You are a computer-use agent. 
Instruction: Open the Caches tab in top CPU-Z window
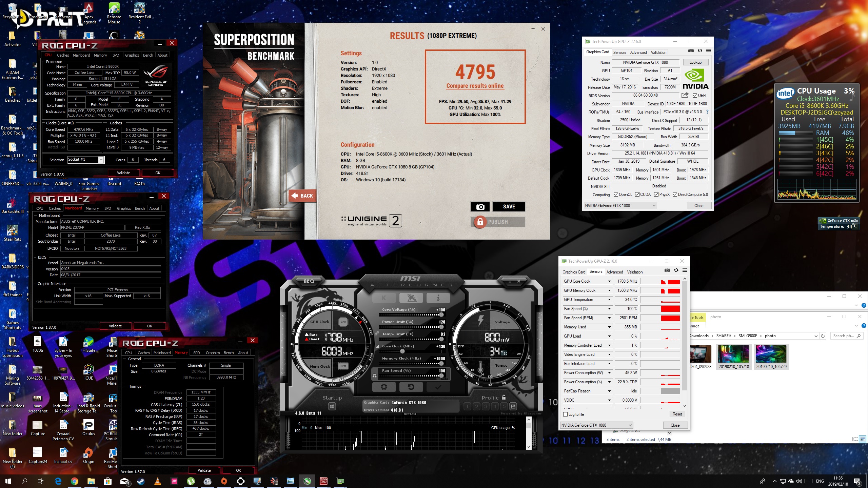[x=63, y=55]
